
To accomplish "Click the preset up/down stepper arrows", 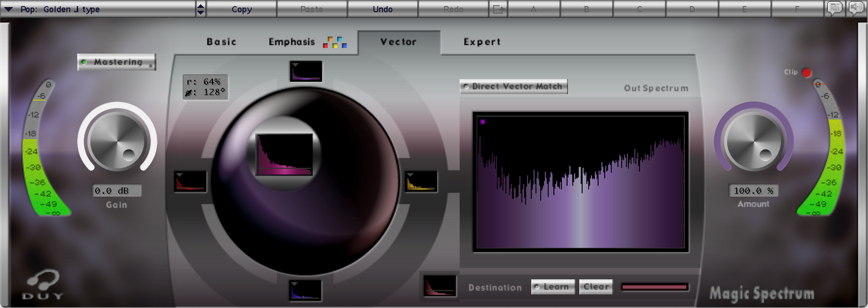I will (201, 9).
